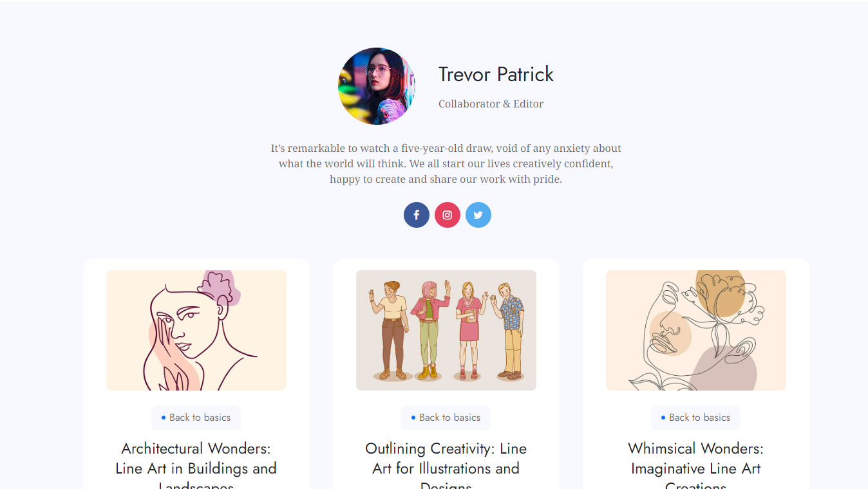Click the Collaborator & Editor subtitle

tap(491, 104)
